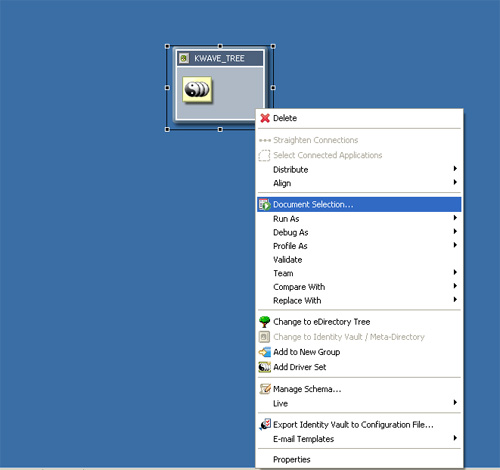The image size is (500, 470).
Task: Click the top-right selection handle of KWAVE_TREE
Action: [x=273, y=46]
